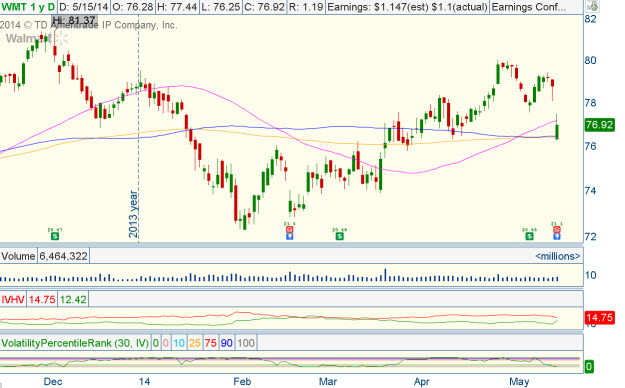Click the 80 price axis label

click(590, 60)
